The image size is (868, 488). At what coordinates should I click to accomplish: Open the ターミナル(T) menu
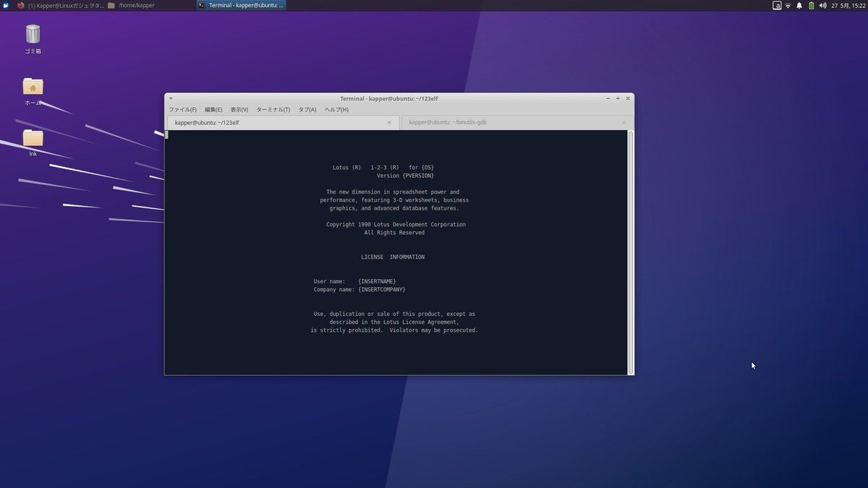[273, 110]
